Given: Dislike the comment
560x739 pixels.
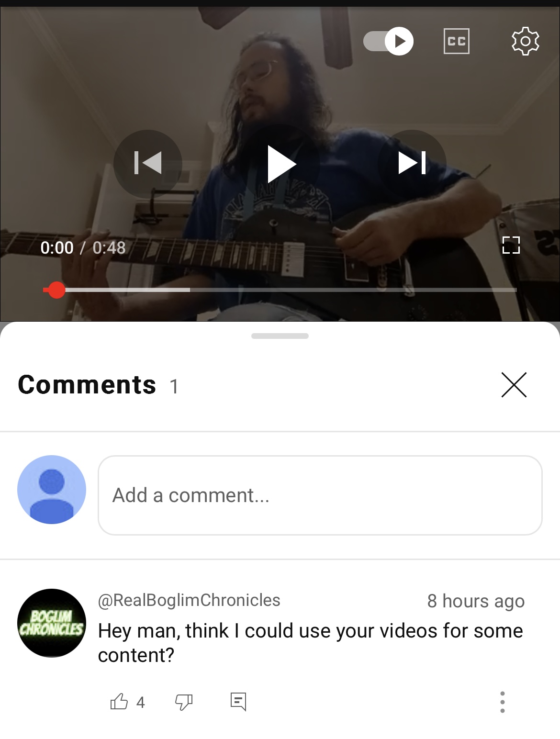Looking at the screenshot, I should tap(184, 702).
